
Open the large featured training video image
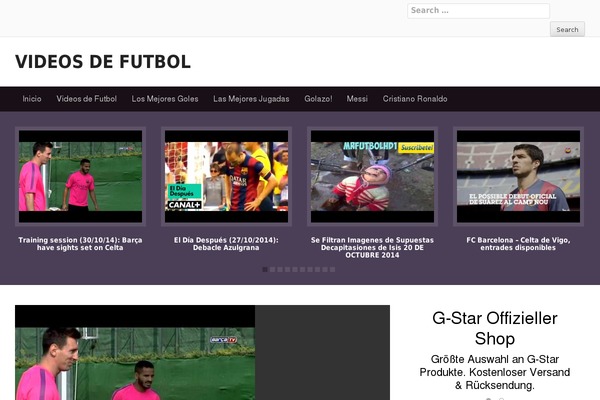click(135, 353)
